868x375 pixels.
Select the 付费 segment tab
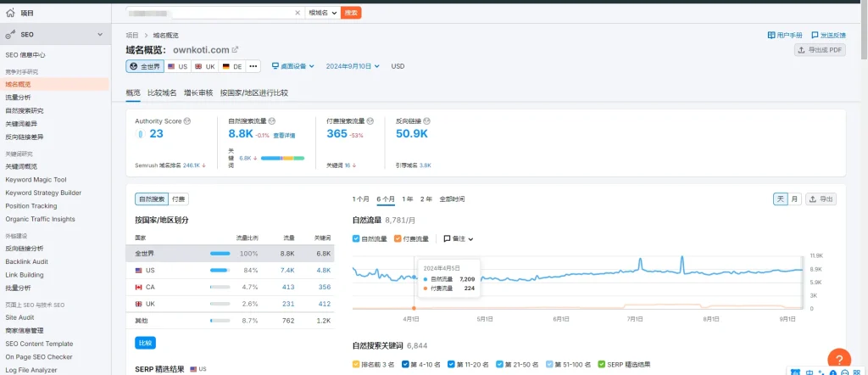click(x=178, y=199)
